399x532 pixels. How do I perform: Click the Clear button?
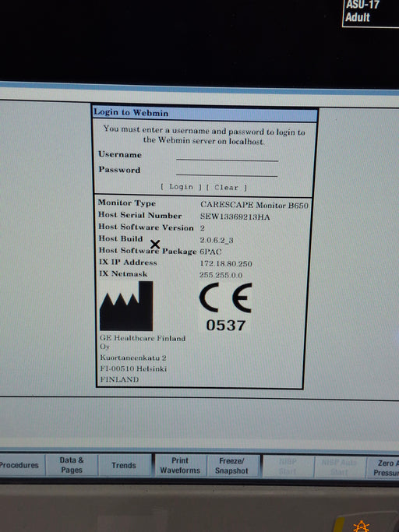226,188
